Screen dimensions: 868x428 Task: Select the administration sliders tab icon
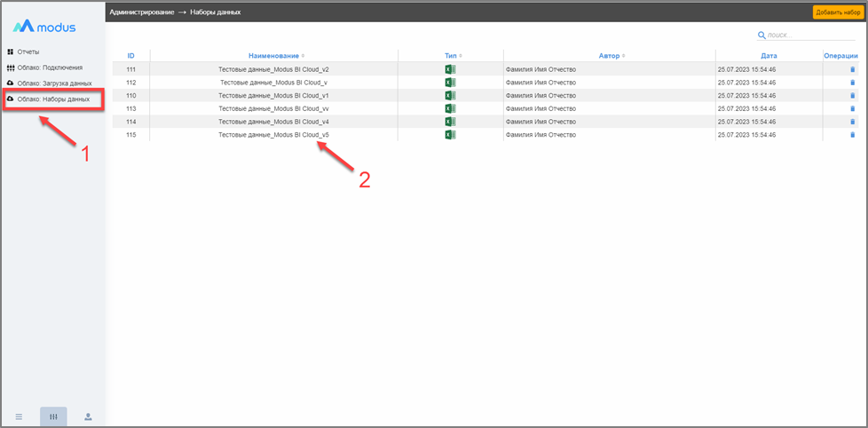point(53,416)
